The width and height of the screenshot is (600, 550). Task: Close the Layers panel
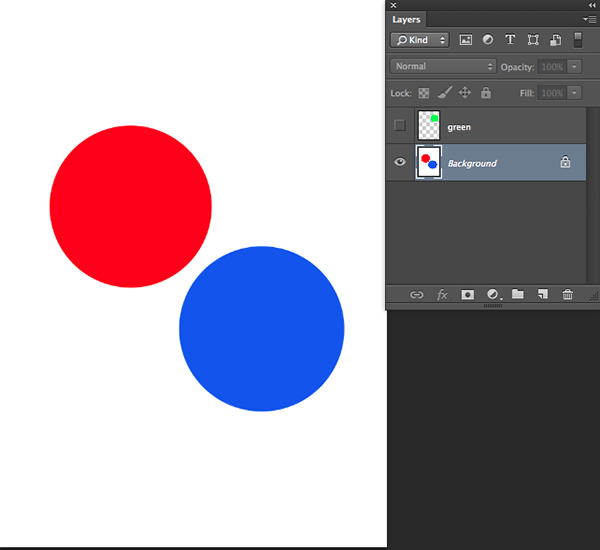tap(393, 5)
